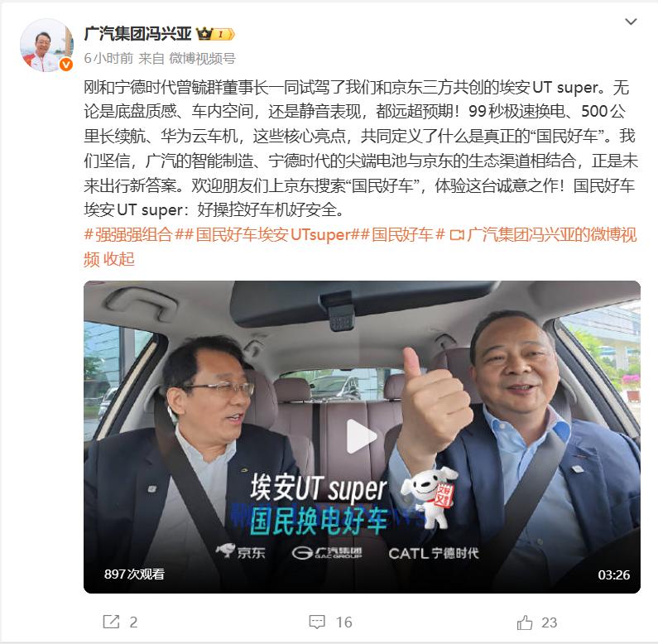
Task: Click the 03:26 video duration label
Action: tap(613, 574)
